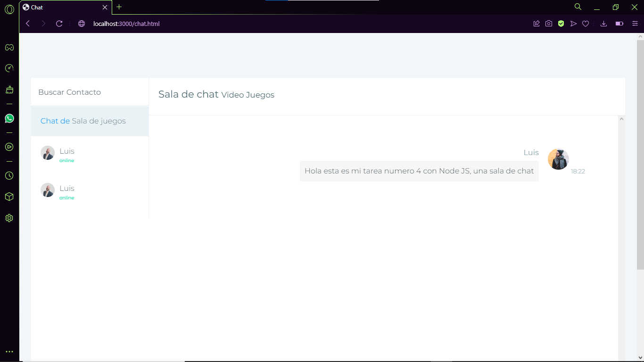The image size is (644, 362).
Task: Open the GX Control dashboard icon
Action: tap(9, 68)
